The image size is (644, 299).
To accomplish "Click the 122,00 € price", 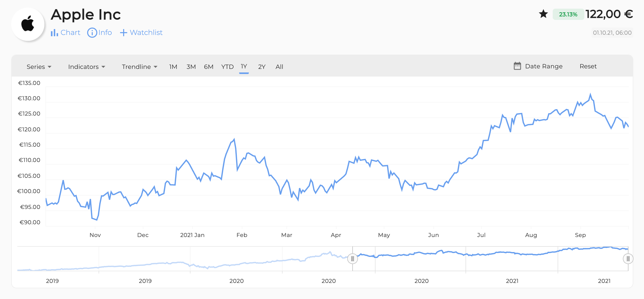I will tap(609, 14).
